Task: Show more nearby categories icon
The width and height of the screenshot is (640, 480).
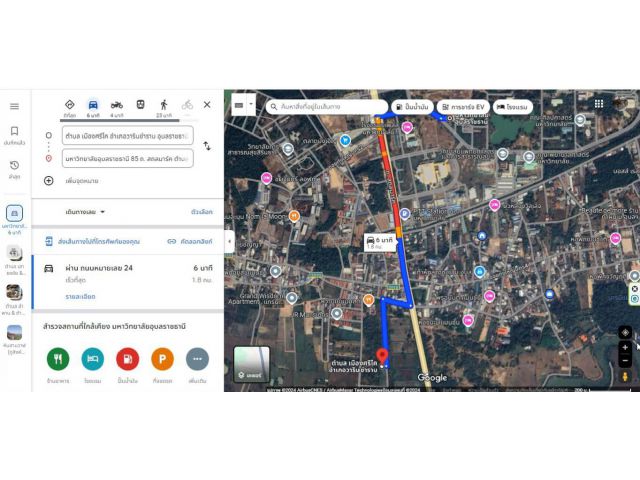Action: coord(197,359)
